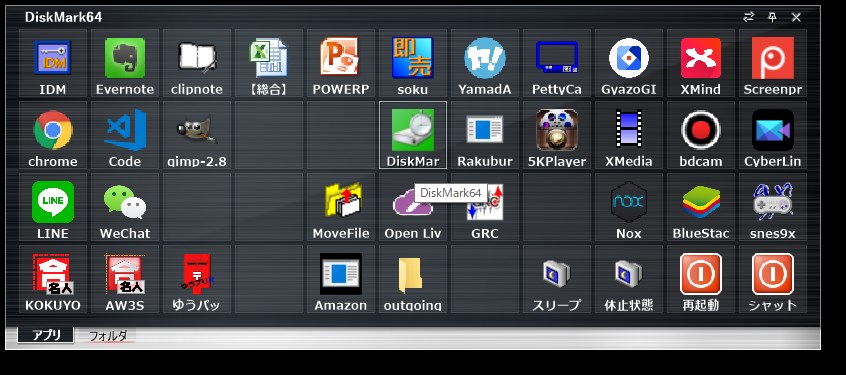
Task: Toggle the pin icon in title bar
Action: coord(773,17)
